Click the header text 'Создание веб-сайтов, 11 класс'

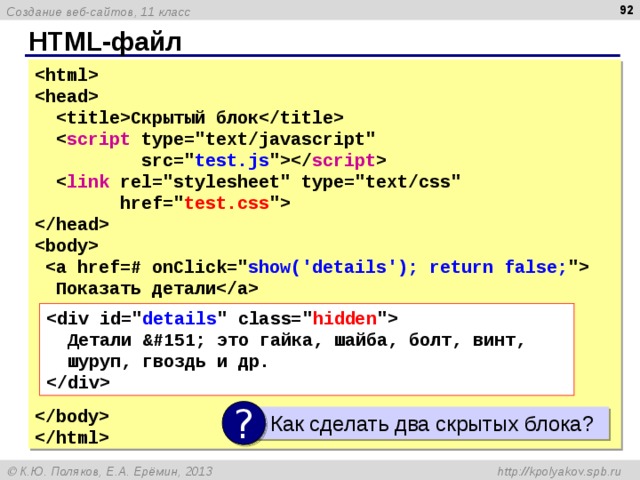pyautogui.click(x=98, y=12)
